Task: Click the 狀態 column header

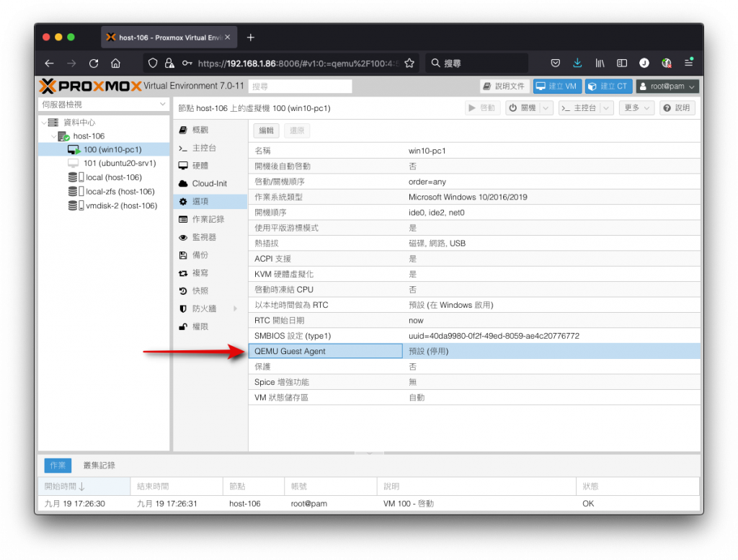Action: [637, 486]
